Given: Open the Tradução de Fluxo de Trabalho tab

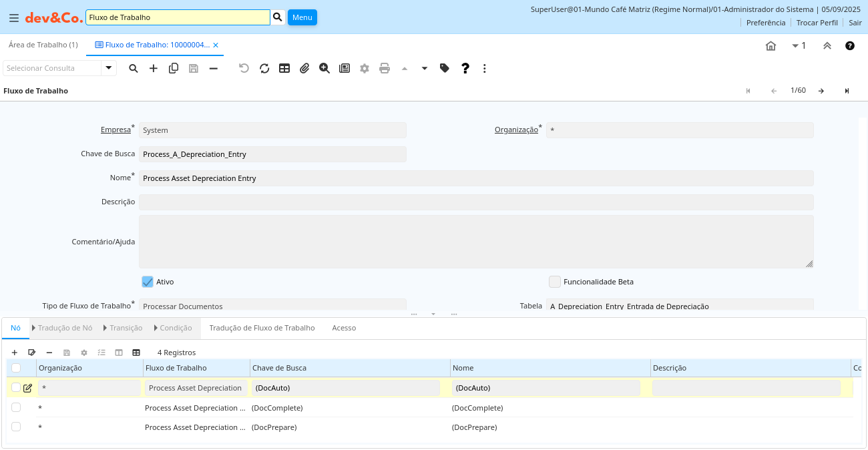Looking at the screenshot, I should 262,328.
